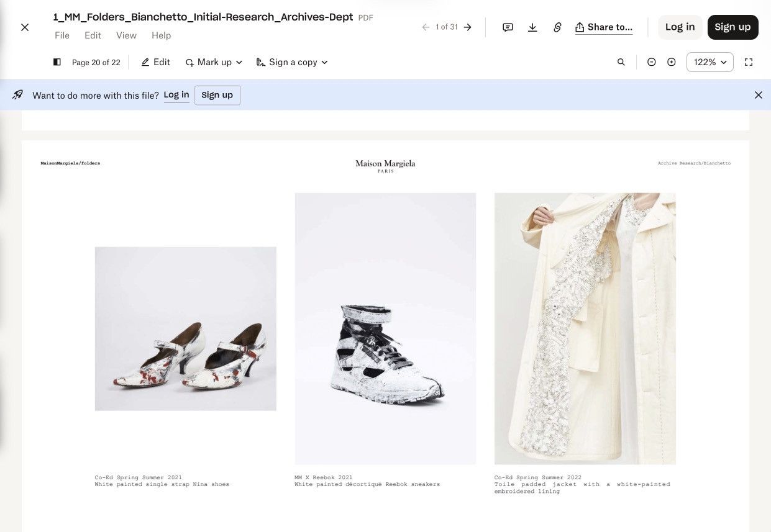Copy link to file icon
Screen dimensions: 771x532
(557, 27)
